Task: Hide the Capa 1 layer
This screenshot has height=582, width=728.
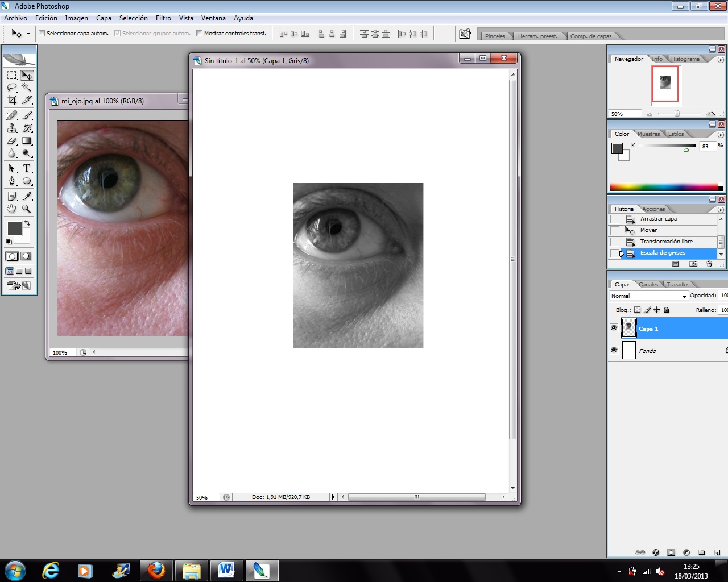Action: (614, 329)
